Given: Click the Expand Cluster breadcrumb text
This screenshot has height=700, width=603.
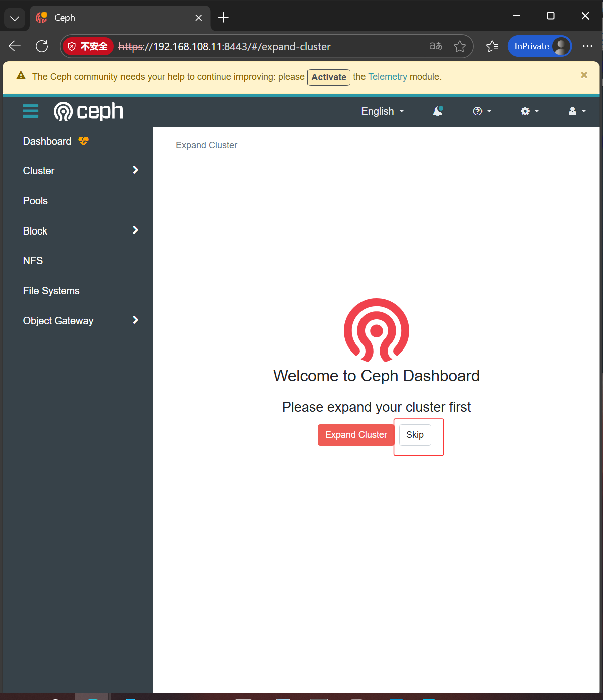Looking at the screenshot, I should click(206, 145).
